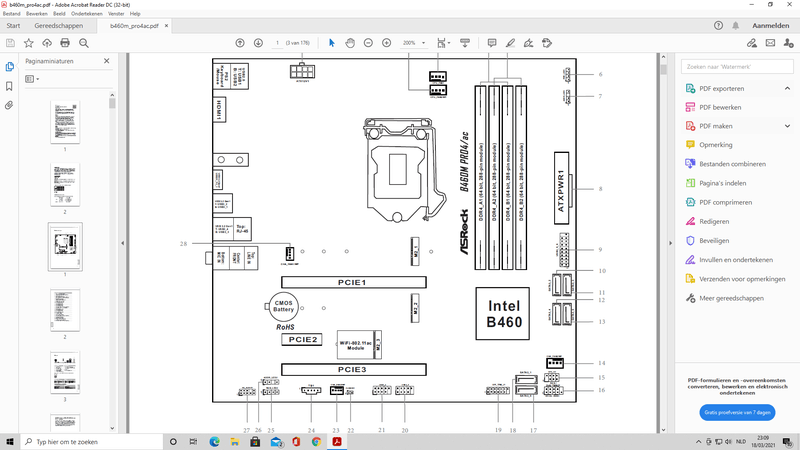Open the Beveiligen tool
The height and width of the screenshot is (450, 800).
(x=714, y=241)
